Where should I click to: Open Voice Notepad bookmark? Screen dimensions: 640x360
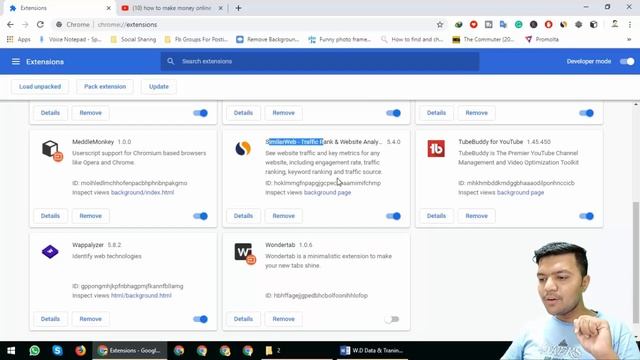pyautogui.click(x=70, y=39)
